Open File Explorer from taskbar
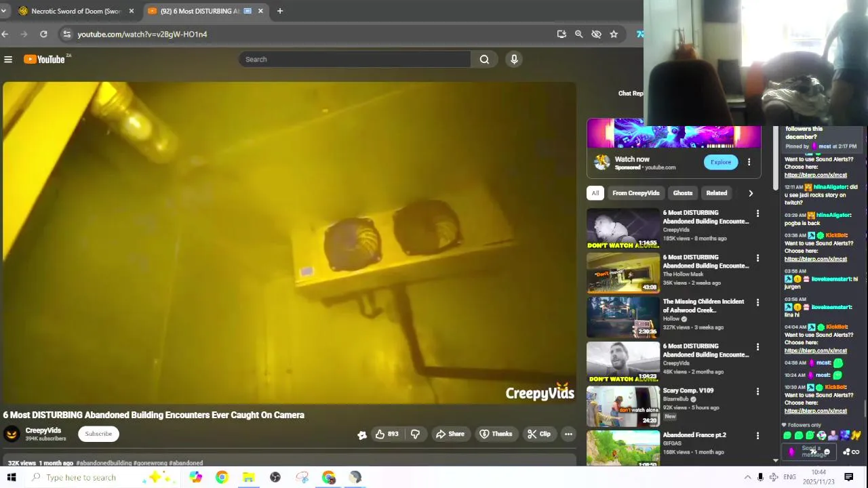Image resolution: width=868 pixels, height=488 pixels. pos(248,477)
